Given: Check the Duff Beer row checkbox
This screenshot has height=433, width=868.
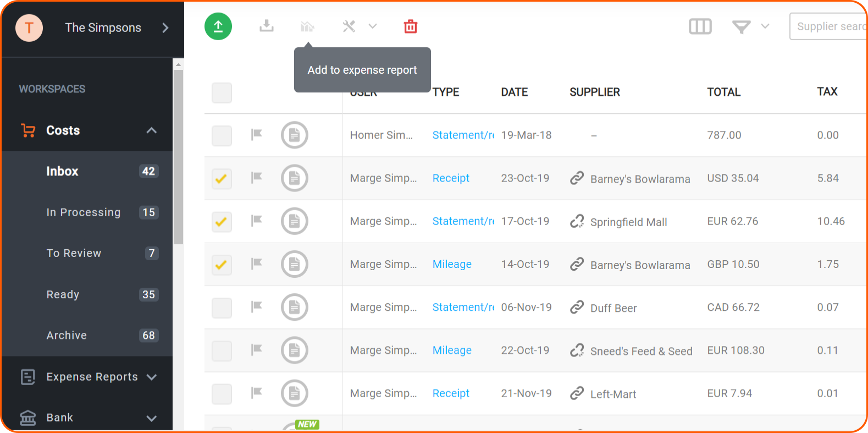Looking at the screenshot, I should click(x=222, y=308).
